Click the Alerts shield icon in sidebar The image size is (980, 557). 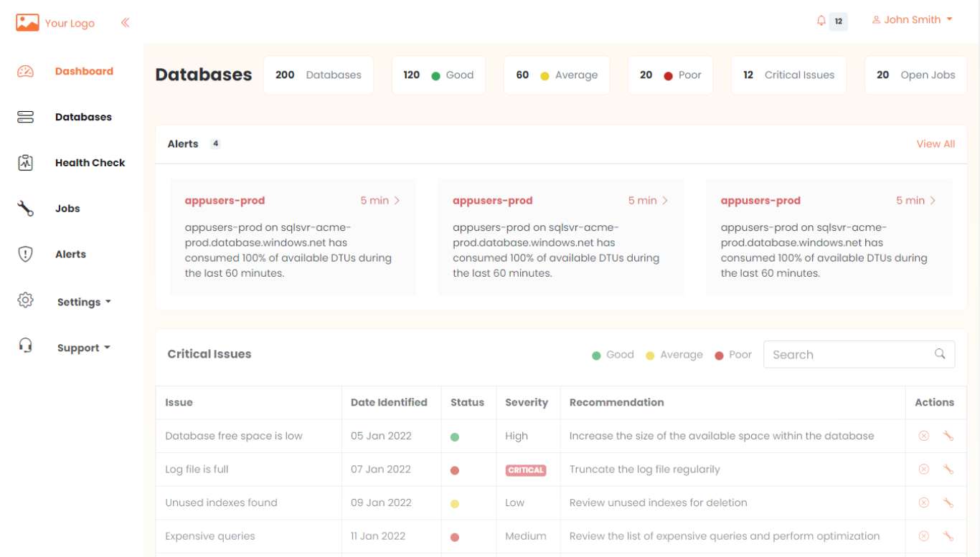pyautogui.click(x=26, y=254)
